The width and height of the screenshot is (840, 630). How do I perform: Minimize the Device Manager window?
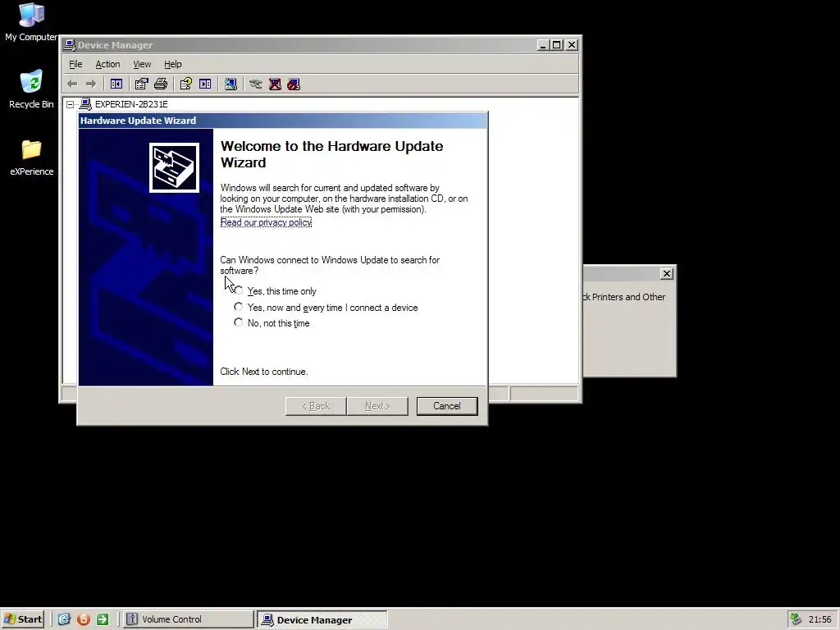click(543, 45)
